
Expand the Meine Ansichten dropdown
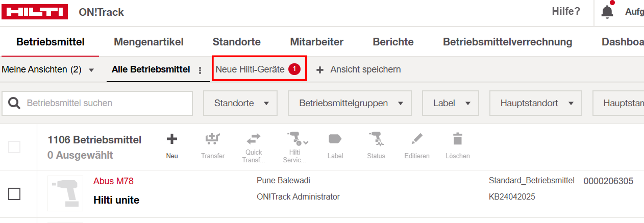pyautogui.click(x=47, y=70)
